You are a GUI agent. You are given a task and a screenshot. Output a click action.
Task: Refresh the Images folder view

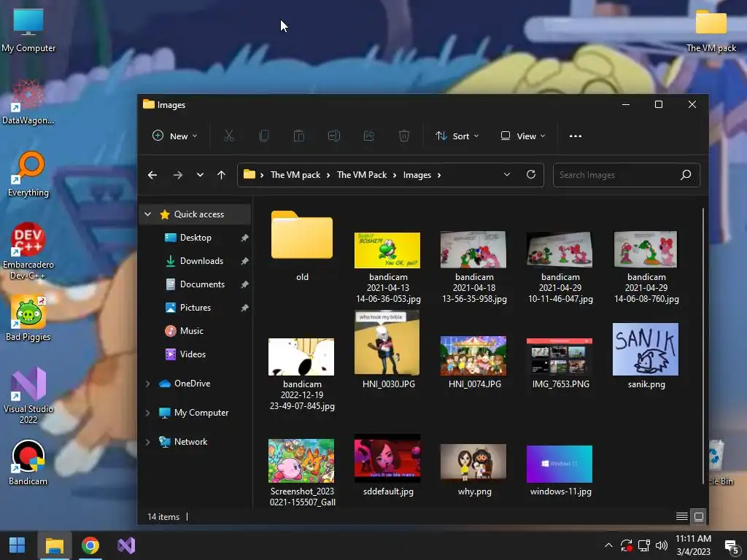(x=531, y=174)
